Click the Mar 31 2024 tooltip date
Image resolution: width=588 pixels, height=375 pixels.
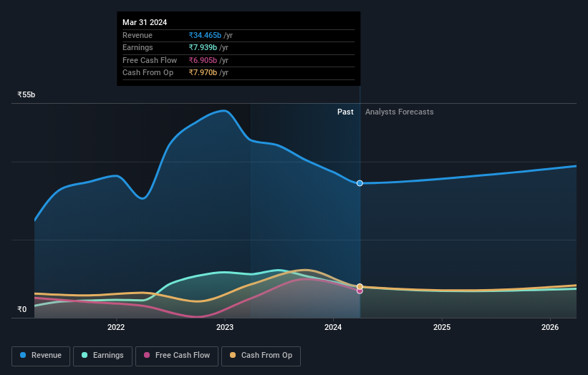point(145,22)
